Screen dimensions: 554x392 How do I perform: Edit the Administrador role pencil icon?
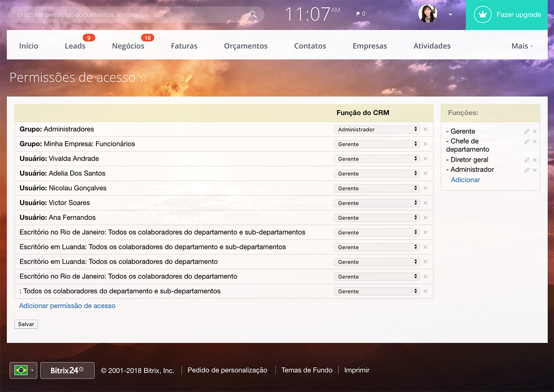click(x=527, y=170)
